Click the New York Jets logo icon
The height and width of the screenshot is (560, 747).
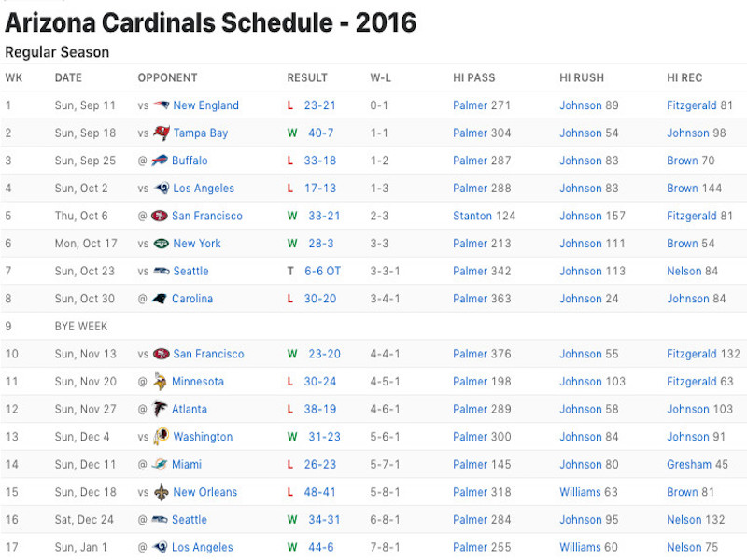click(162, 244)
